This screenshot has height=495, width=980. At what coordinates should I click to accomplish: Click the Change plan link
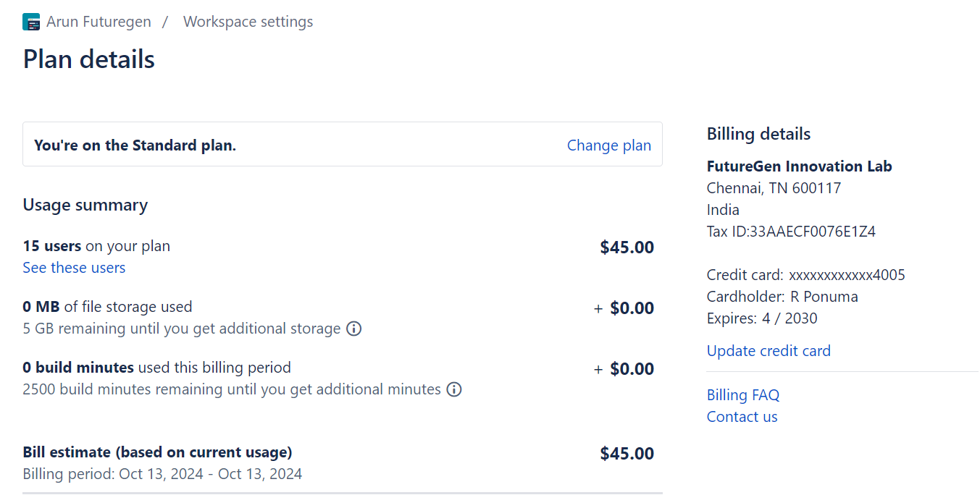[x=608, y=145]
